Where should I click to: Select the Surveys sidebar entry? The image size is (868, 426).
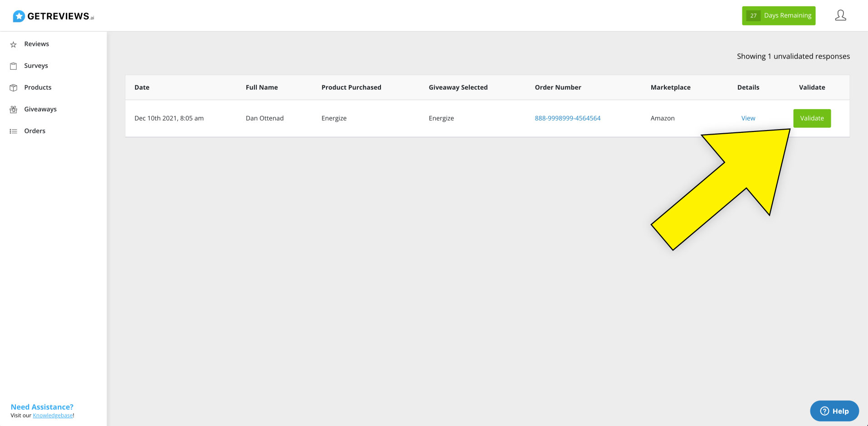point(36,65)
